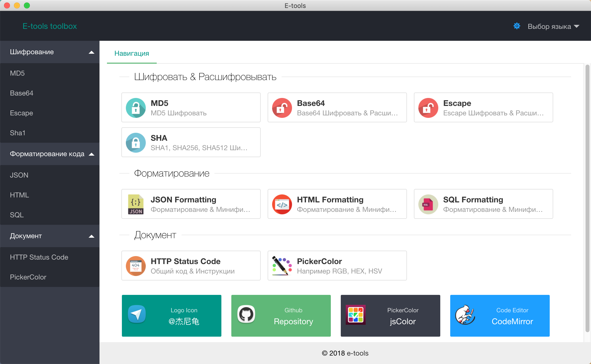Collapse the Документ sidebar section
Image resolution: width=591 pixels, height=364 pixels.
click(92, 236)
